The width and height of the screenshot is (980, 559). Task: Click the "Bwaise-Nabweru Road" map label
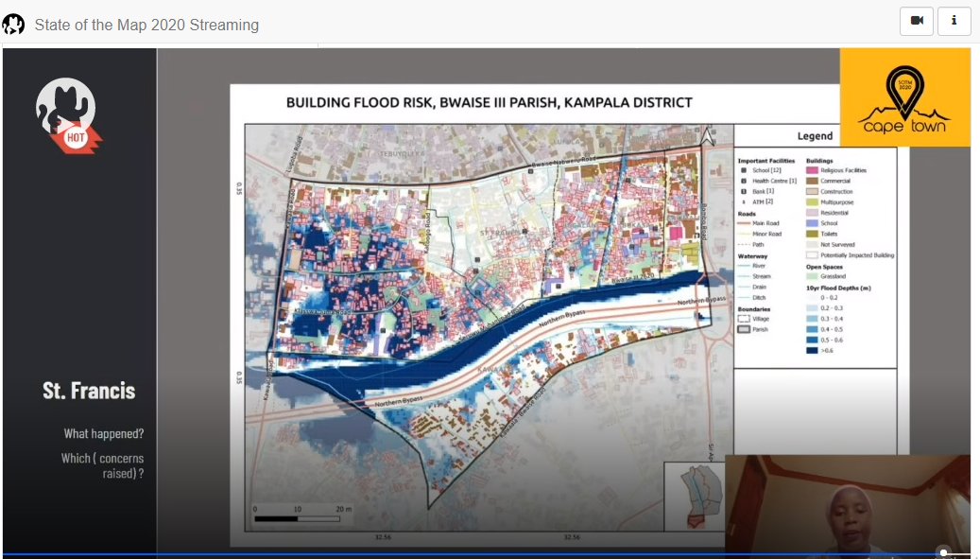(x=564, y=162)
